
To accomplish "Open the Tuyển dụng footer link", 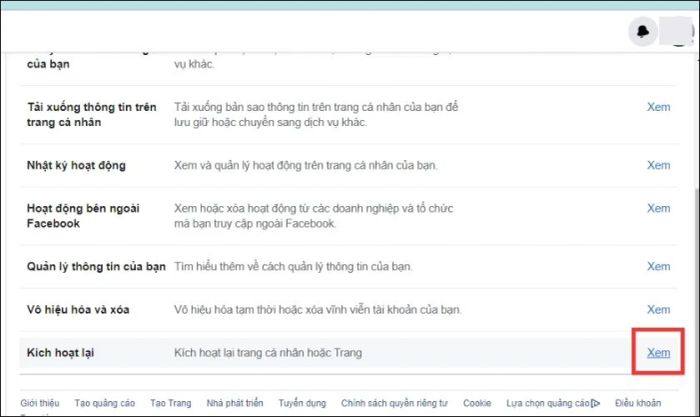I will (302, 403).
